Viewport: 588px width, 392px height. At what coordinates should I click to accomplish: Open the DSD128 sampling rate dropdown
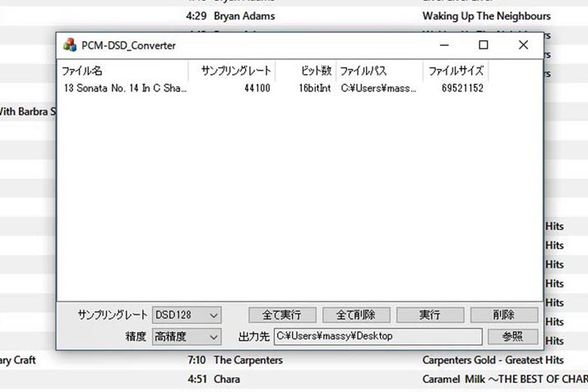tap(187, 315)
